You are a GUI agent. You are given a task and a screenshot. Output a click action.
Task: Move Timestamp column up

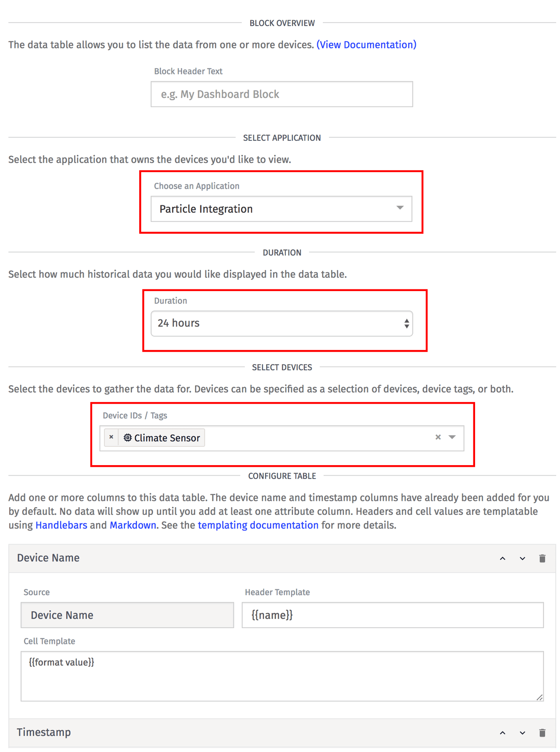click(502, 733)
